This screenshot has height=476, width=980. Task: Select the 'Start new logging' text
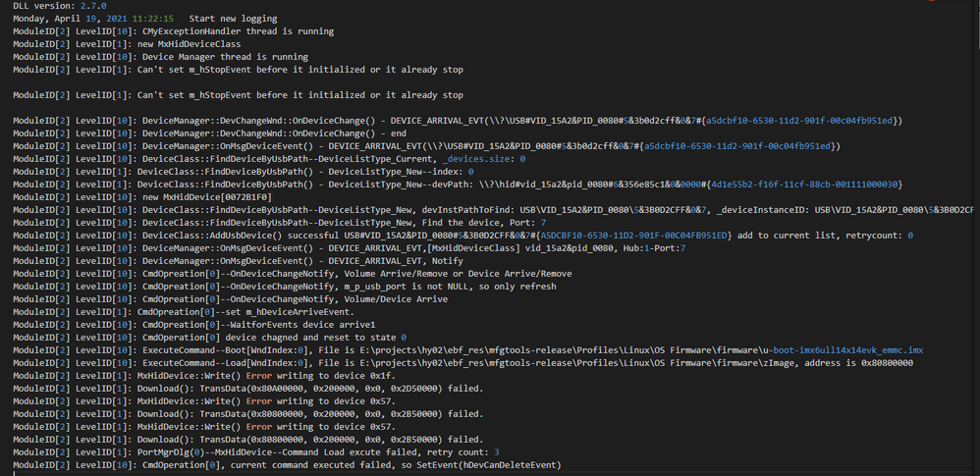pyautogui.click(x=233, y=19)
